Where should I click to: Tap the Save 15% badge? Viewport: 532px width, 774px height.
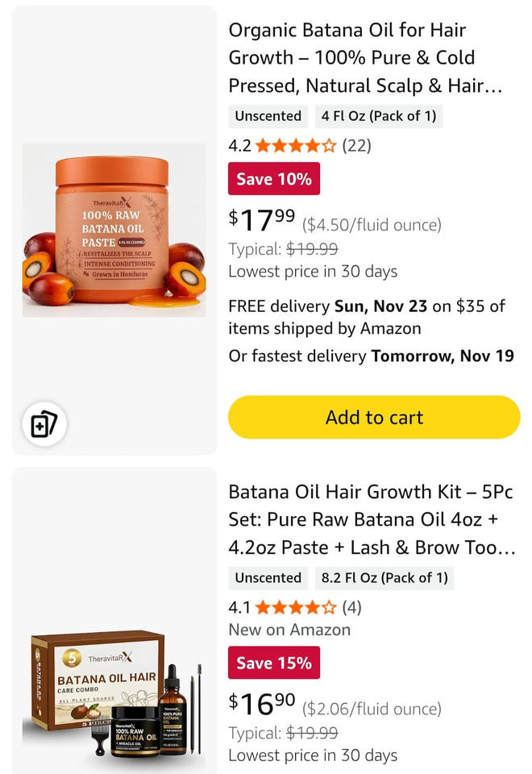[274, 663]
